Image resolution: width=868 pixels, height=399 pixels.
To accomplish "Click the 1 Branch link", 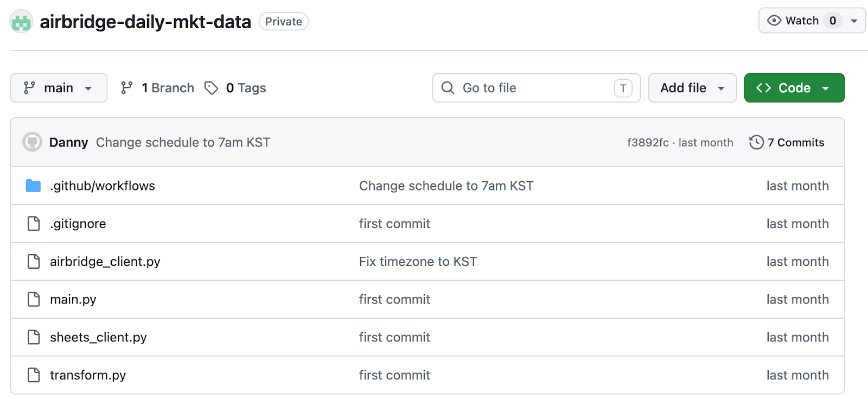I will click(x=168, y=88).
